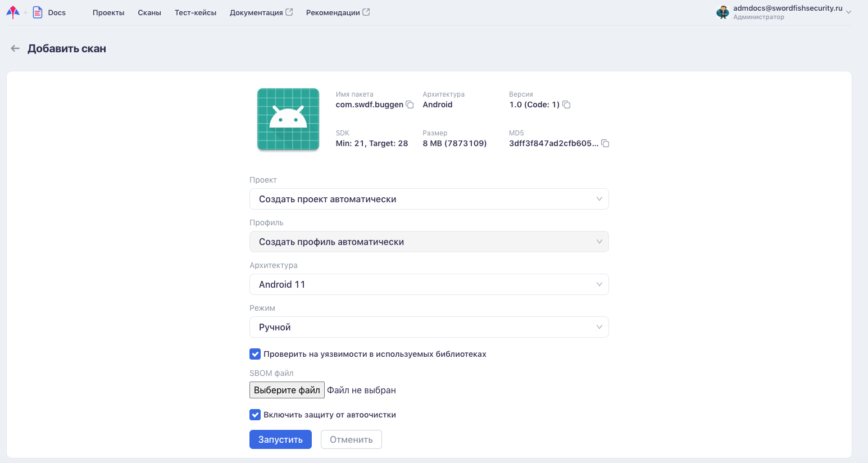This screenshot has width=868, height=463.
Task: Click the back arrow next to Добавить скан
Action: point(15,49)
